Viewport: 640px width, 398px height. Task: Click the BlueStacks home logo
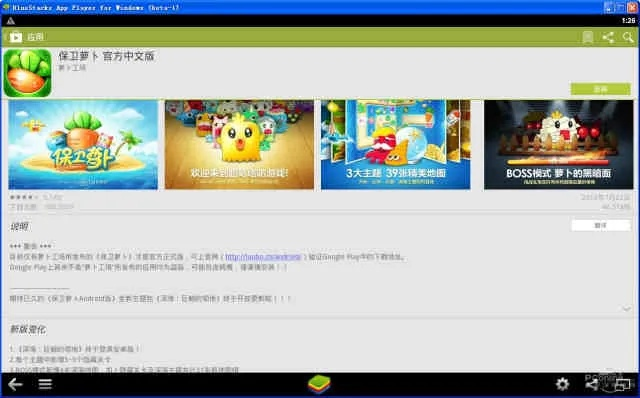point(319,384)
